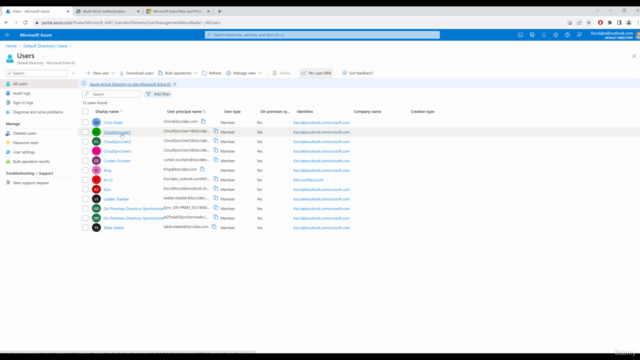Viewport: 640px width, 360px height.
Task: Open Sign-in logs menu item
Action: tap(23, 103)
